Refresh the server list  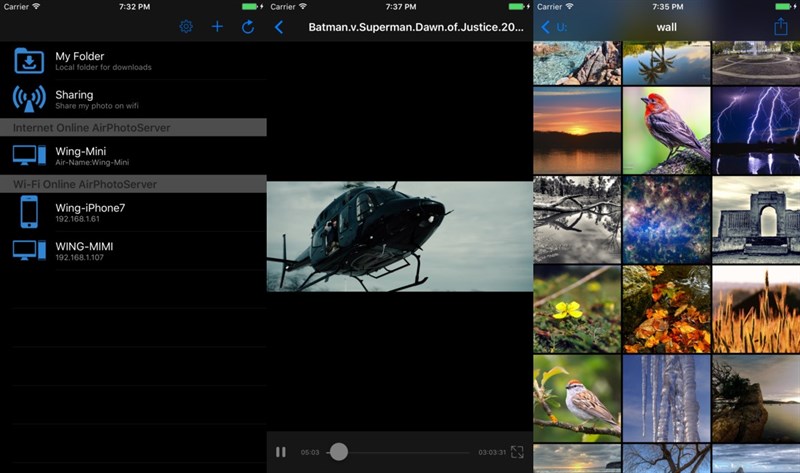[248, 27]
